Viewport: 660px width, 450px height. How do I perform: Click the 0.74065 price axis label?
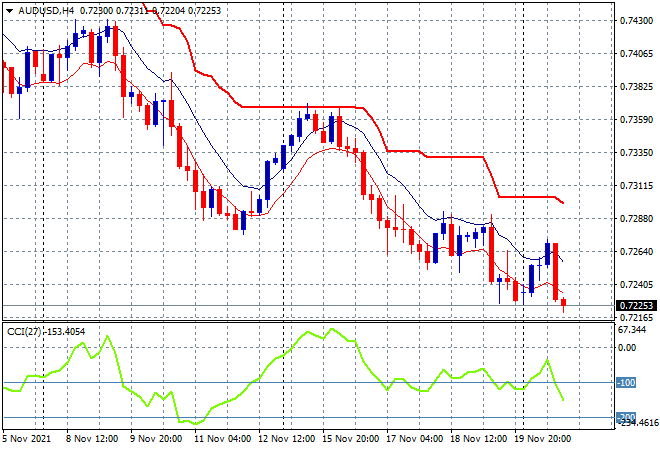click(x=636, y=53)
